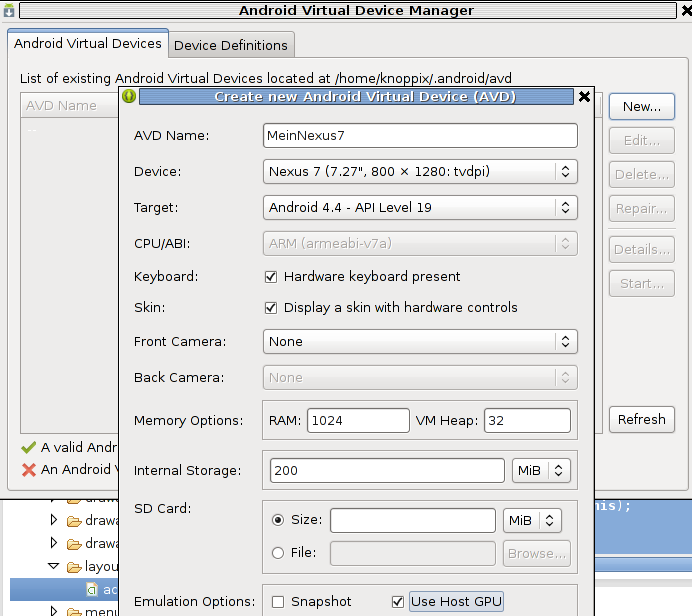
Task: Toggle Display a skin with hardware controls
Action: click(x=271, y=308)
